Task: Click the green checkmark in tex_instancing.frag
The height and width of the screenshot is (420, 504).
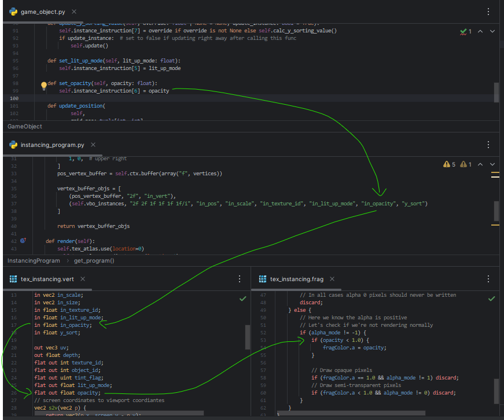Action: coord(491,299)
